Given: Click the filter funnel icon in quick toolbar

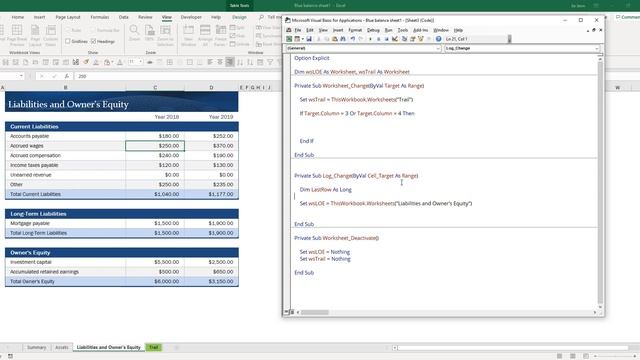Looking at the screenshot, I should [270, 62].
